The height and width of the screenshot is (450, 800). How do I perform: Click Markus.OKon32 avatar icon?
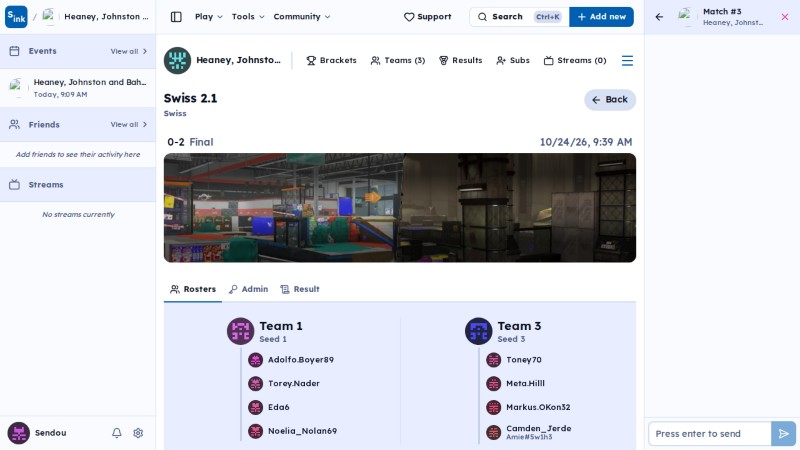[x=493, y=407]
